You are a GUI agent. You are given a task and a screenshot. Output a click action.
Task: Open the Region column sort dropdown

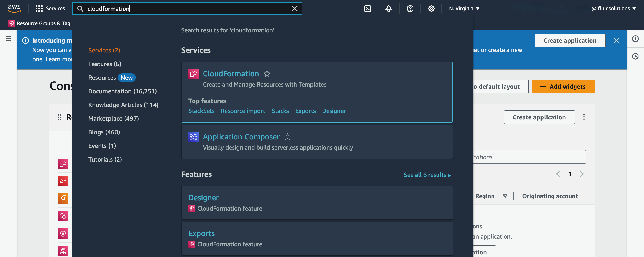click(505, 196)
